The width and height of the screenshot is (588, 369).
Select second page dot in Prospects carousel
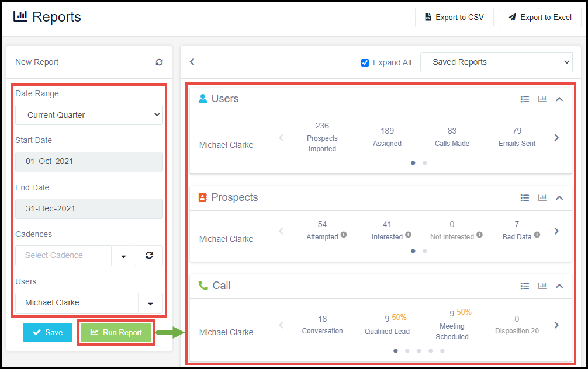(424, 251)
